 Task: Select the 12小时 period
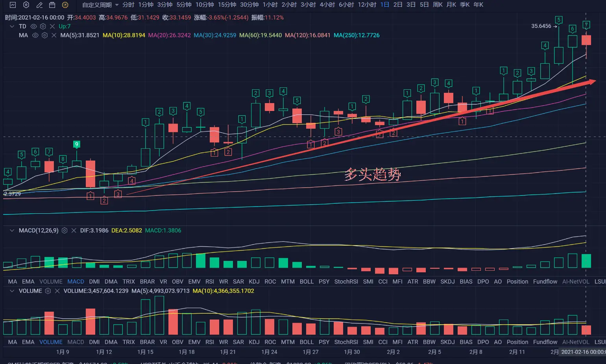point(367,5)
